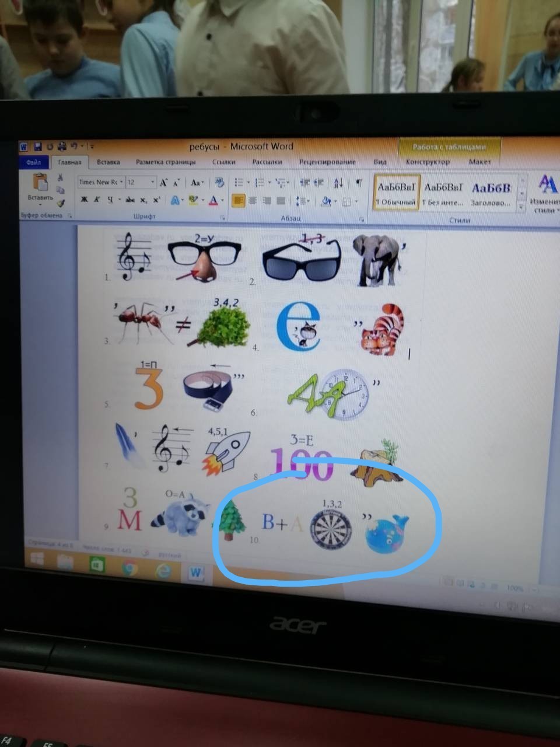Toggle paragraph marks (¶) display
This screenshot has width=560, height=747.
359,182
